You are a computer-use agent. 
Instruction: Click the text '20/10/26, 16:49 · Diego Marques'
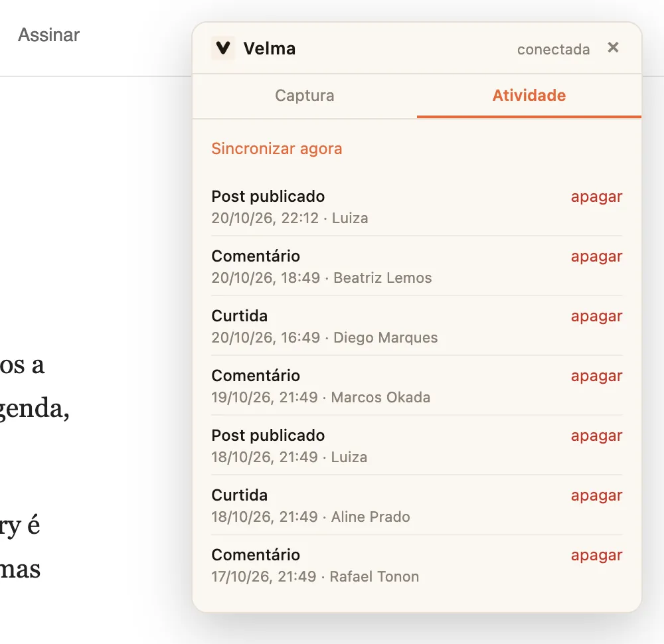(325, 337)
